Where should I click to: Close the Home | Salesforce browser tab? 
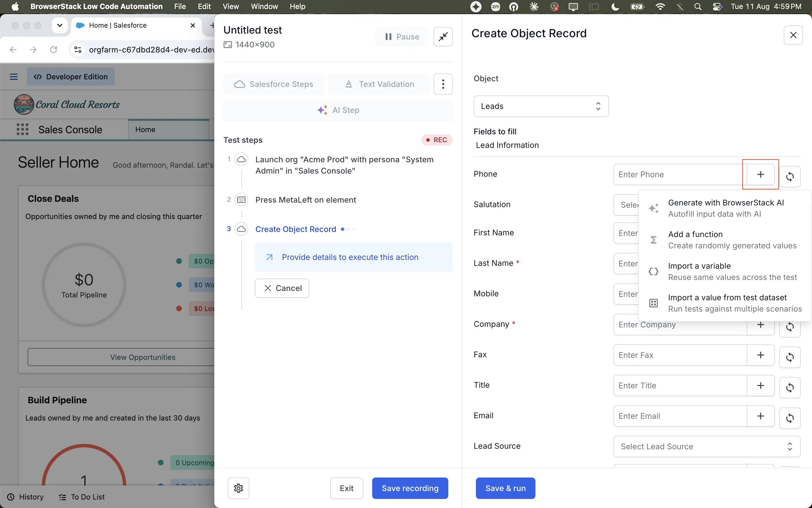pyautogui.click(x=193, y=25)
